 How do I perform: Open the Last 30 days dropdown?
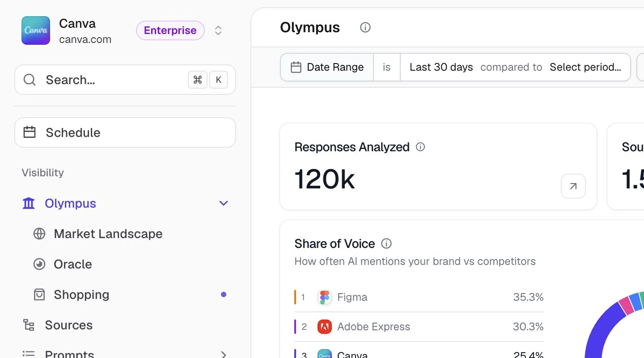click(441, 67)
